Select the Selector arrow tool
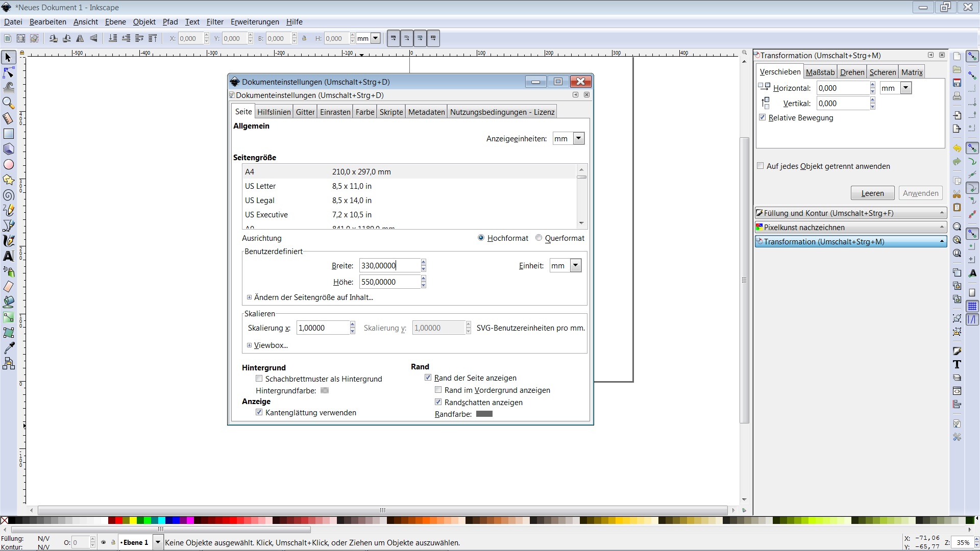 [x=8, y=57]
